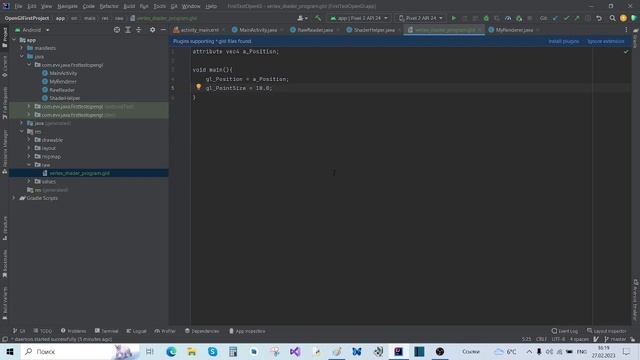Click the Install plugins link
The image size is (640, 360).
tap(563, 41)
